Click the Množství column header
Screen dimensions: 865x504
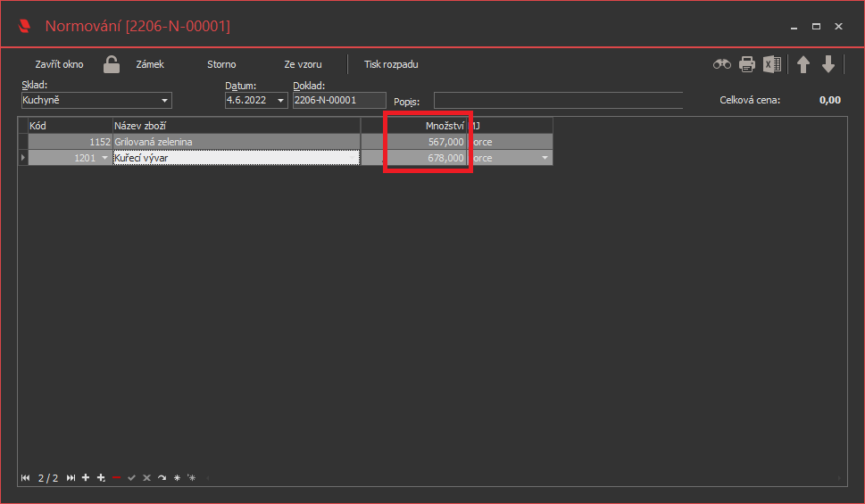(x=428, y=126)
